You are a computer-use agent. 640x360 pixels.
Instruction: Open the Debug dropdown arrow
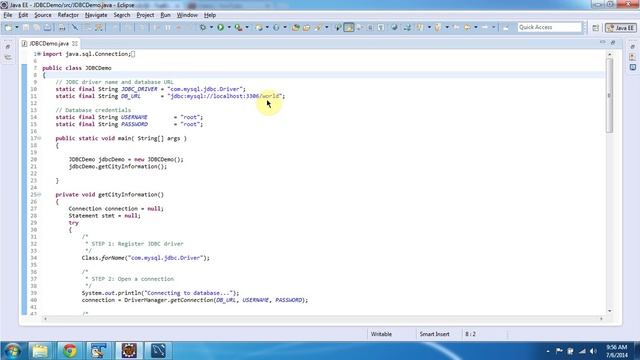211,27
